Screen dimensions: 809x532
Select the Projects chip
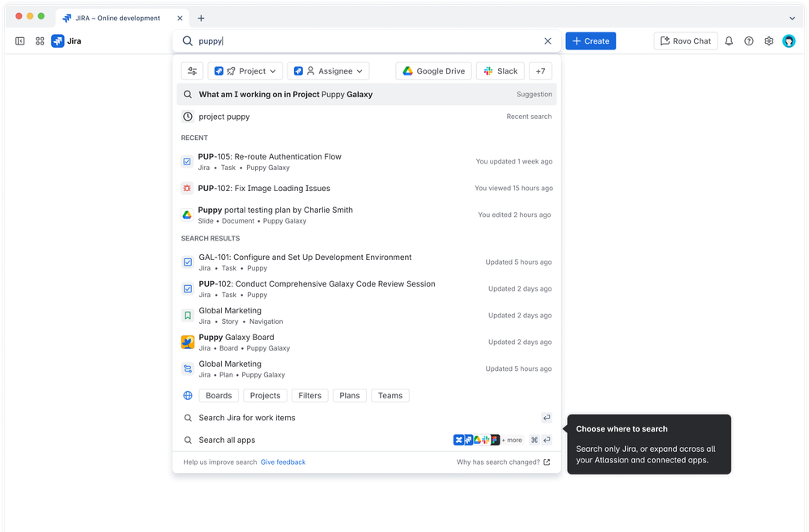click(265, 396)
